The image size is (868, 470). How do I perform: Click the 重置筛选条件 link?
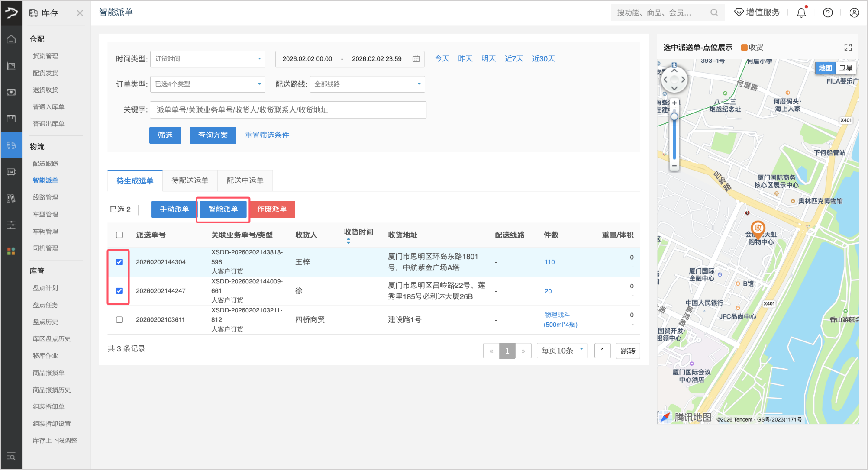(267, 135)
